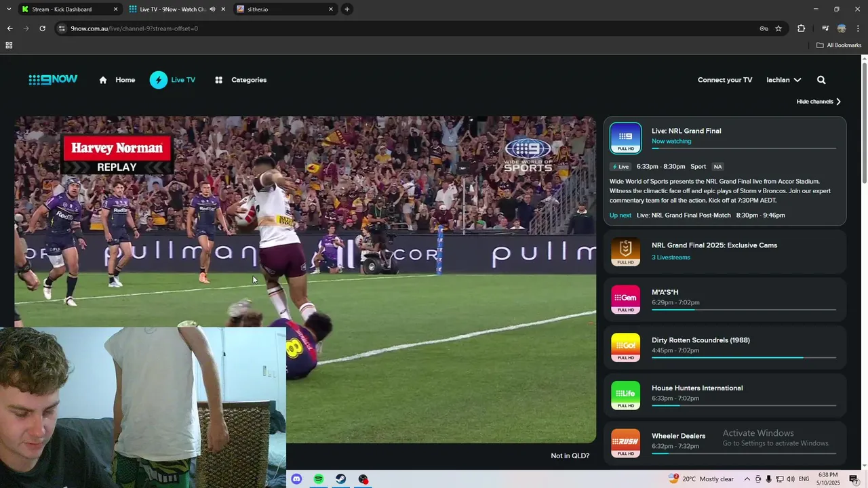Image resolution: width=868 pixels, height=488 pixels.
Task: Switch to the 9Gem channel logo
Action: 625,300
